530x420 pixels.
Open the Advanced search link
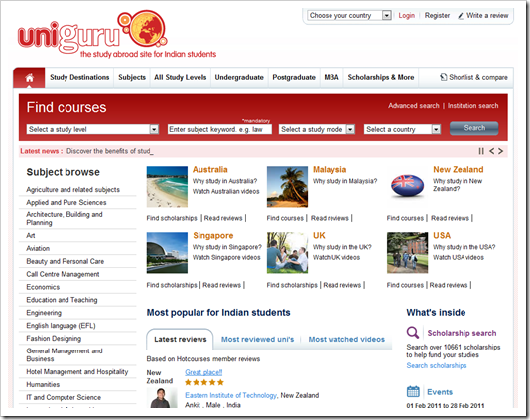click(x=414, y=106)
